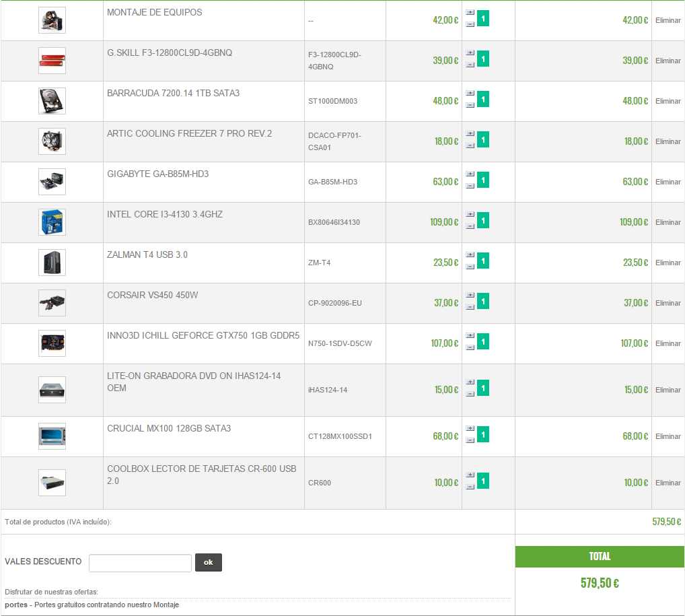Viewport: 685px width, 616px height.
Task: Open the CORSAIR VS450 thumbnail
Action: click(x=52, y=302)
